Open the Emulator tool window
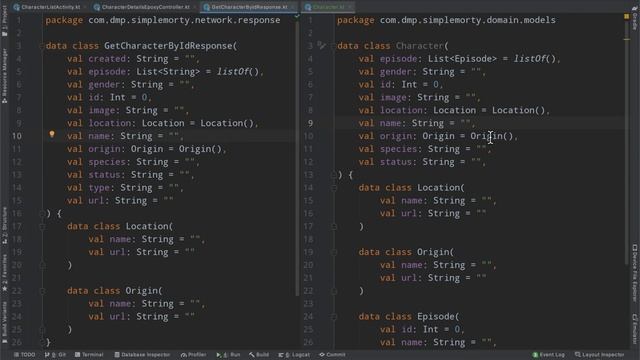Image resolution: width=640 pixels, height=360 pixels. coord(635,329)
